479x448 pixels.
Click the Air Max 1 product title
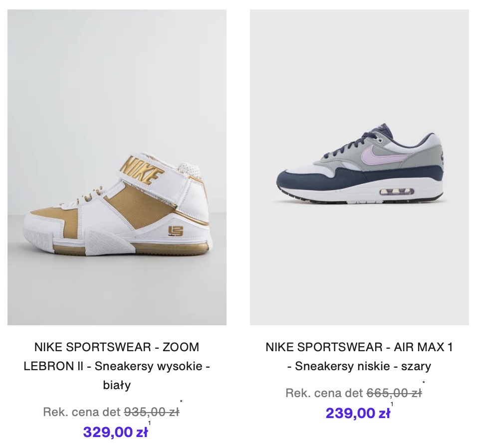tap(359, 357)
